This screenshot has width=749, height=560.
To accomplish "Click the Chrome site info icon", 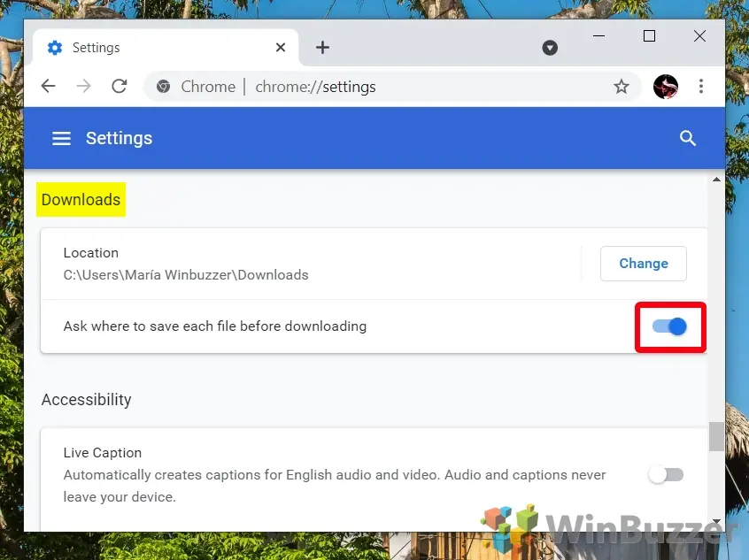I will [163, 87].
